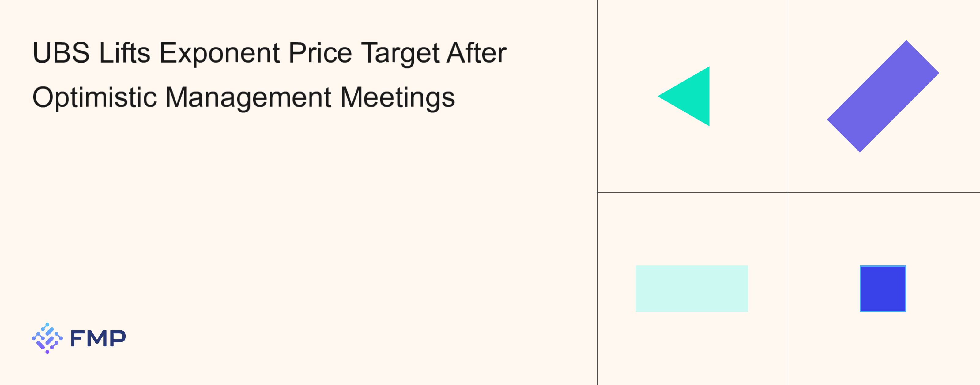The width and height of the screenshot is (980, 385).
Task: Click the word "After" in headline
Action: (476, 53)
